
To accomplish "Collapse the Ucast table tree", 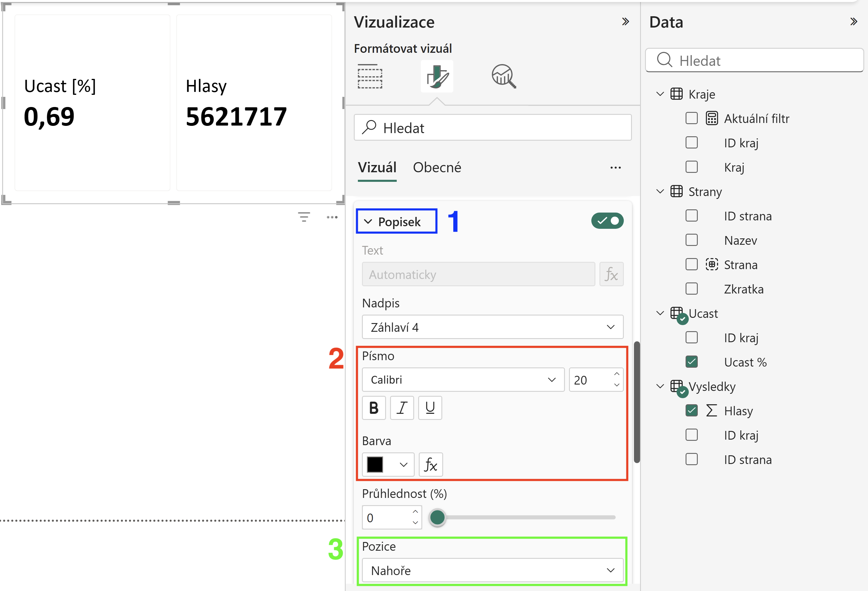I will (x=660, y=313).
